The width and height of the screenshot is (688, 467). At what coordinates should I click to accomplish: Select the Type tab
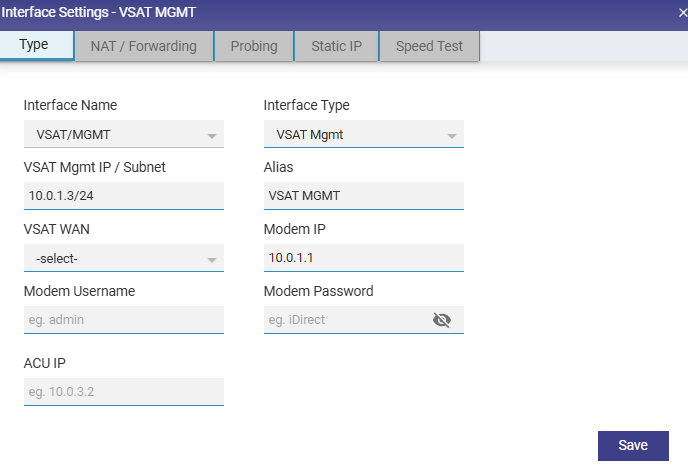tap(34, 45)
